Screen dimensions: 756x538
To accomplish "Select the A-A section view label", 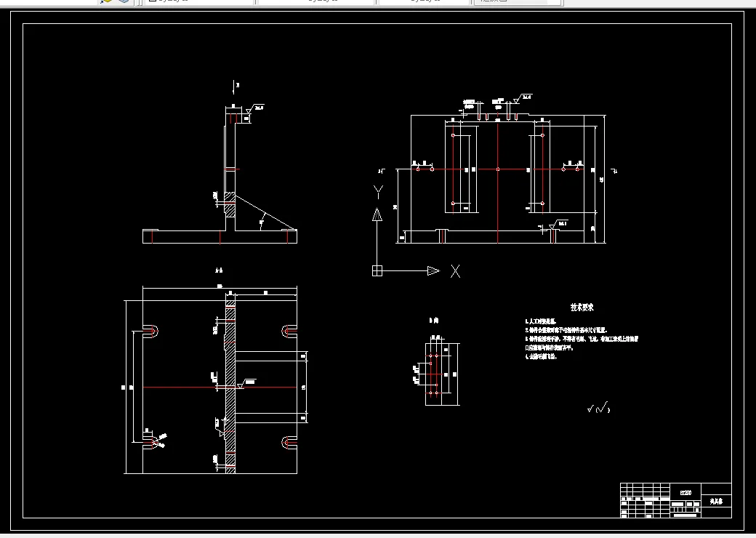I will tap(219, 270).
